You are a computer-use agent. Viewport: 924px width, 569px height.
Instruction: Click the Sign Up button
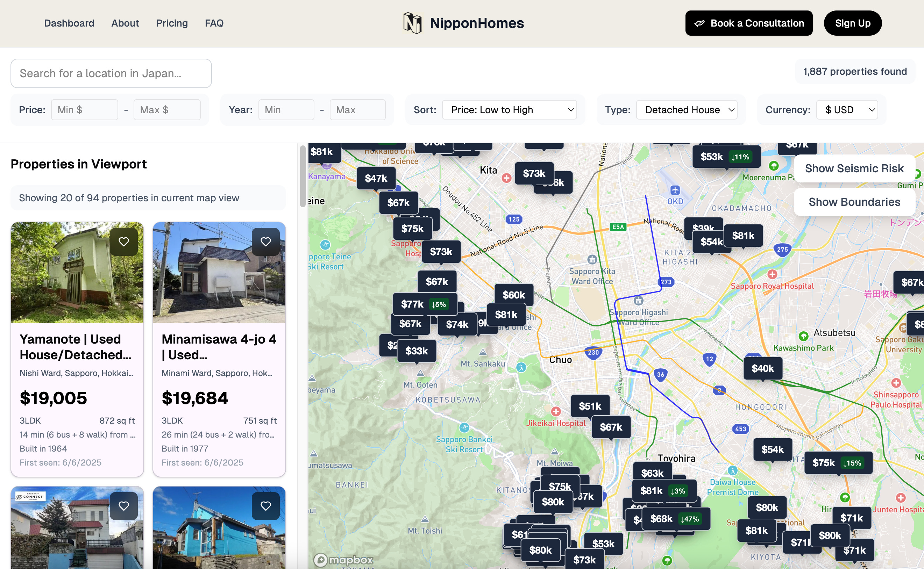[x=852, y=23]
